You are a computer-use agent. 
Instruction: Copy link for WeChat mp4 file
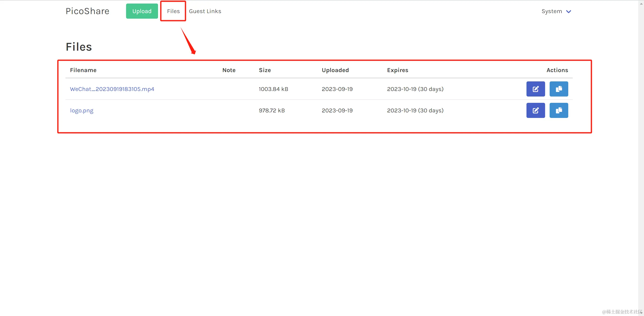click(558, 89)
